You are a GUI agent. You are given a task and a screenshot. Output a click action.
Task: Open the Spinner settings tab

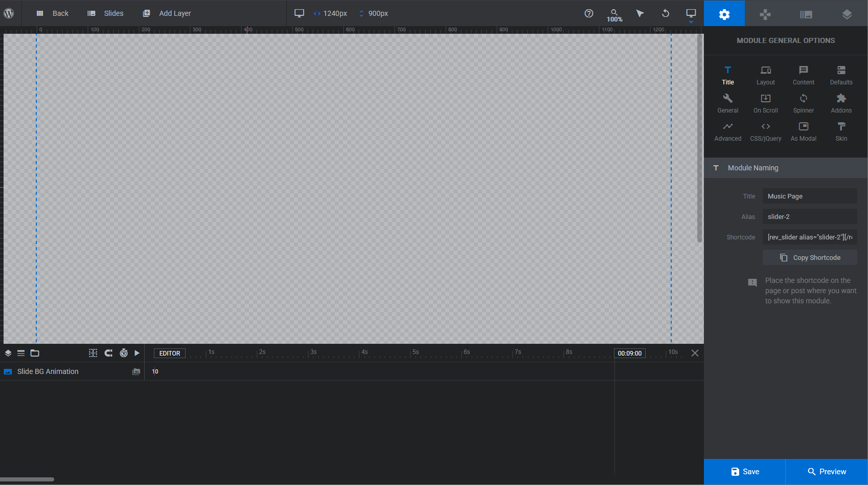(x=803, y=103)
